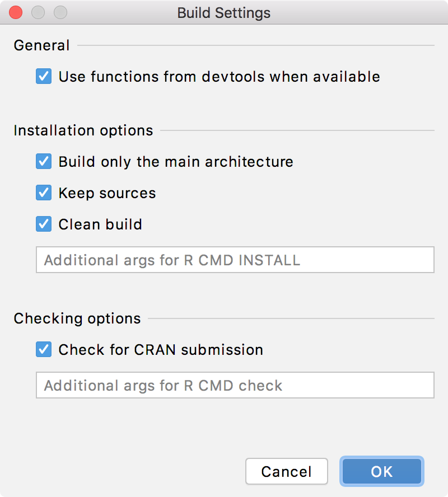
Task: Confirm settings with the OK button
Action: (381, 471)
